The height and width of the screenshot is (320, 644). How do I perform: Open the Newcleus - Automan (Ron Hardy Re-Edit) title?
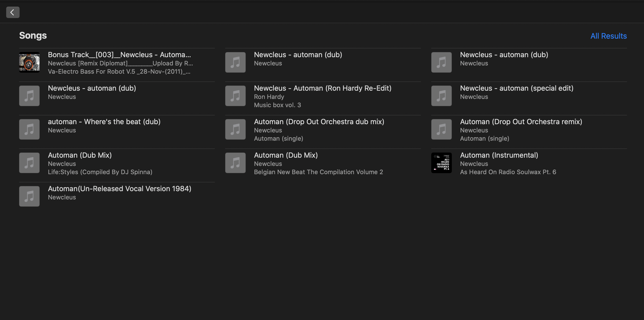tap(323, 88)
